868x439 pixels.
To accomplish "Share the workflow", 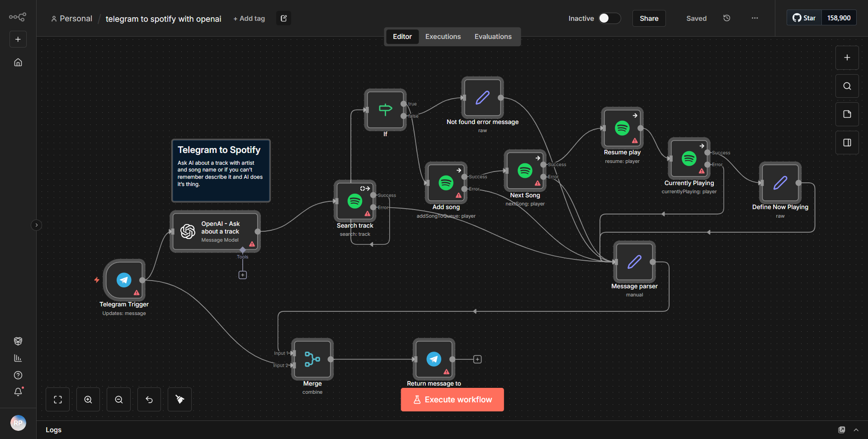I will (649, 18).
